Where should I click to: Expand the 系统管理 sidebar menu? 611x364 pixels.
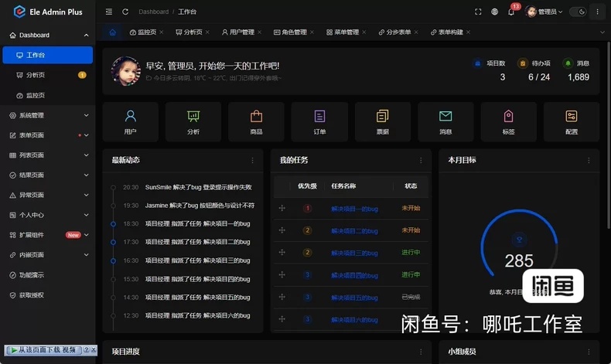48,115
